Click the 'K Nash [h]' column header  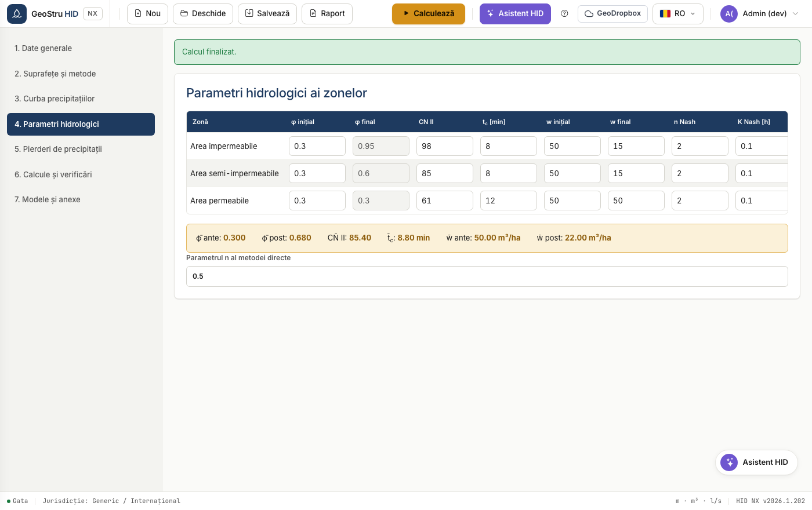pos(754,122)
